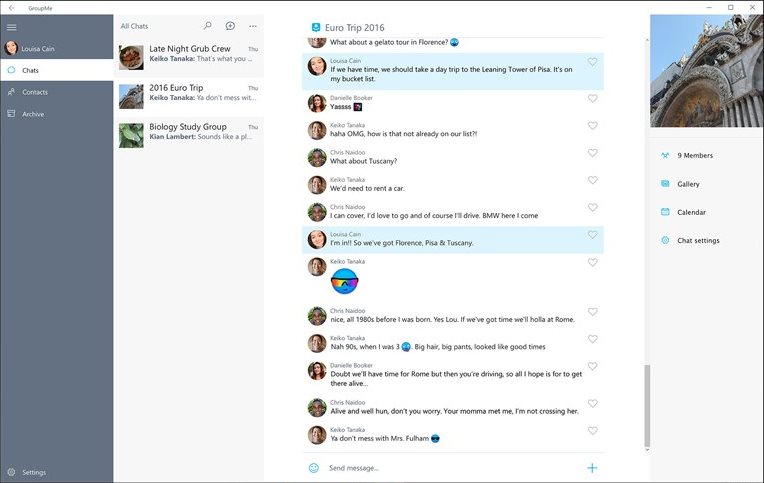The width and height of the screenshot is (764, 483).
Task: Select the 2016 Euro Trip chat
Action: click(189, 97)
